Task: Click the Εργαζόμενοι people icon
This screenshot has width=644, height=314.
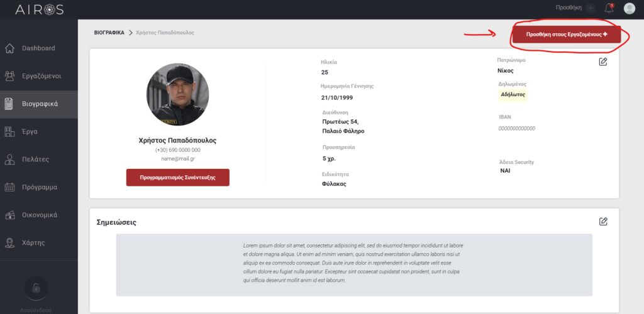Action: [10, 76]
